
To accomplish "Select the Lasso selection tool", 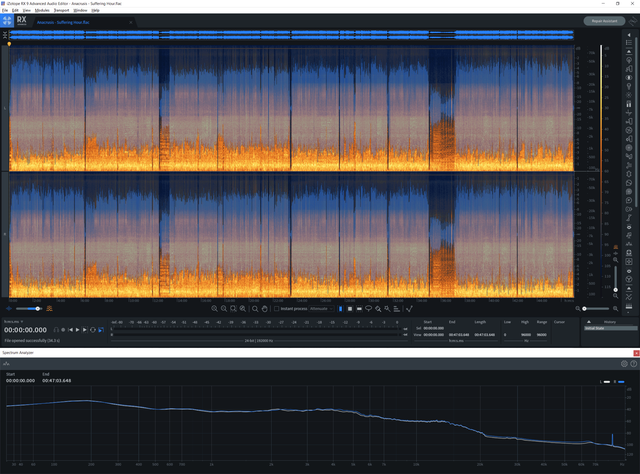I will (369, 309).
